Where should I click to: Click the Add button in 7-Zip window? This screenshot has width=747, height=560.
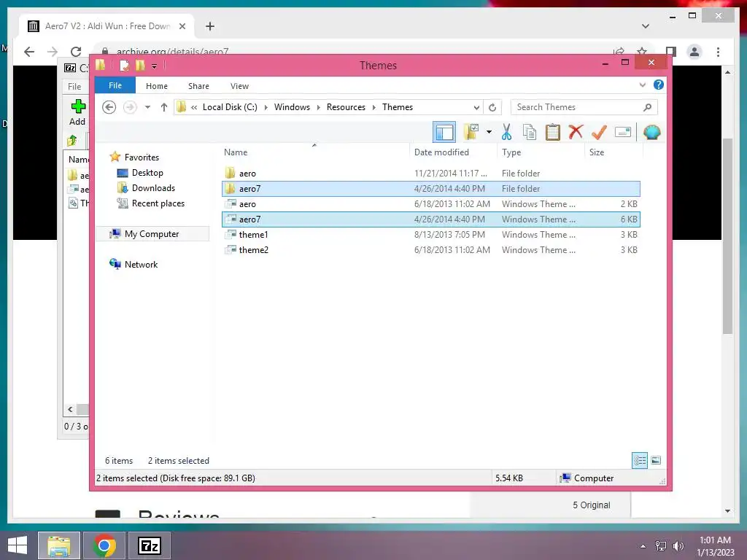pyautogui.click(x=77, y=112)
